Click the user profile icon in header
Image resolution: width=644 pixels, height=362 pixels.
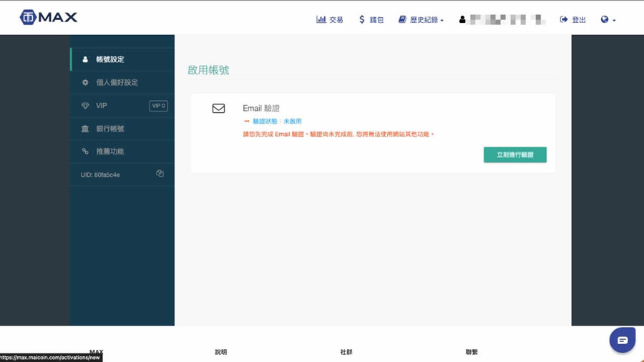(x=462, y=19)
